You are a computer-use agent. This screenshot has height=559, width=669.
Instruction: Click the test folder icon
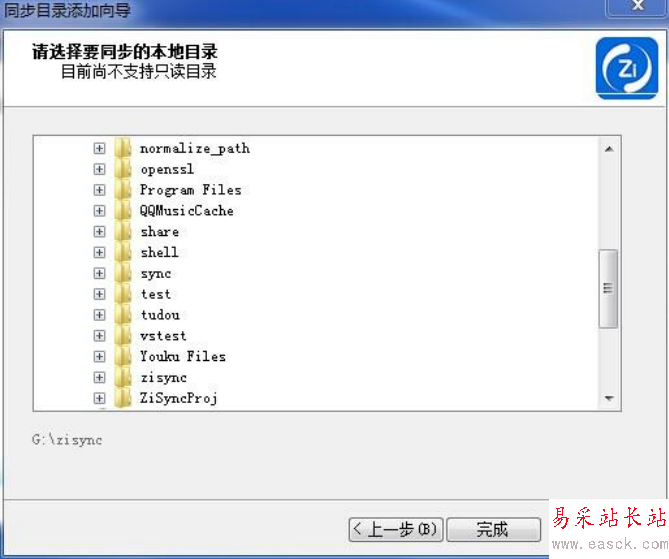click(x=123, y=294)
